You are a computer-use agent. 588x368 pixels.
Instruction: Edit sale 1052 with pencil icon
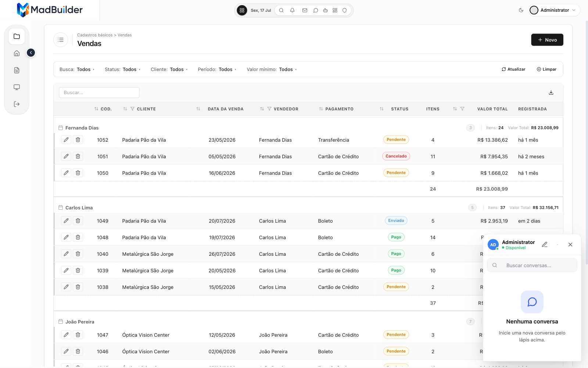click(66, 140)
